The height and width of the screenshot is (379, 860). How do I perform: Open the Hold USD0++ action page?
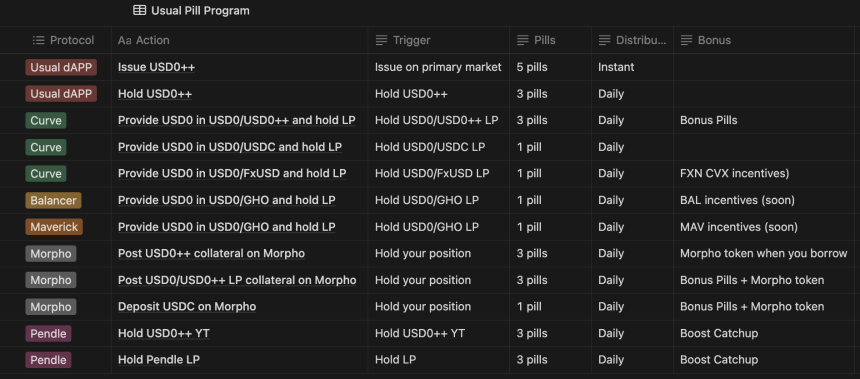(x=155, y=94)
